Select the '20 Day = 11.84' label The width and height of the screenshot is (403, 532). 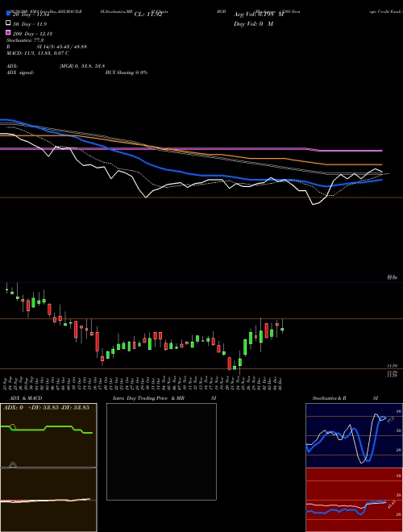point(31,15)
